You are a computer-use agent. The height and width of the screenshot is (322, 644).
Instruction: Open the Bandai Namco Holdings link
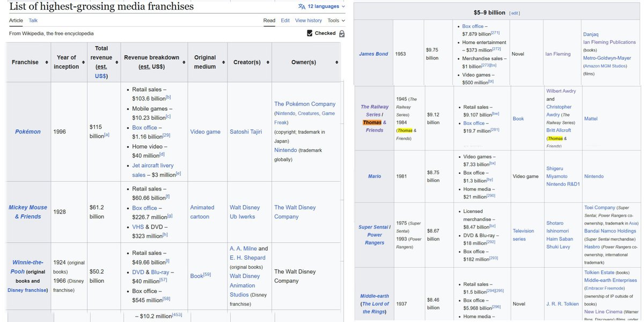pos(610,231)
